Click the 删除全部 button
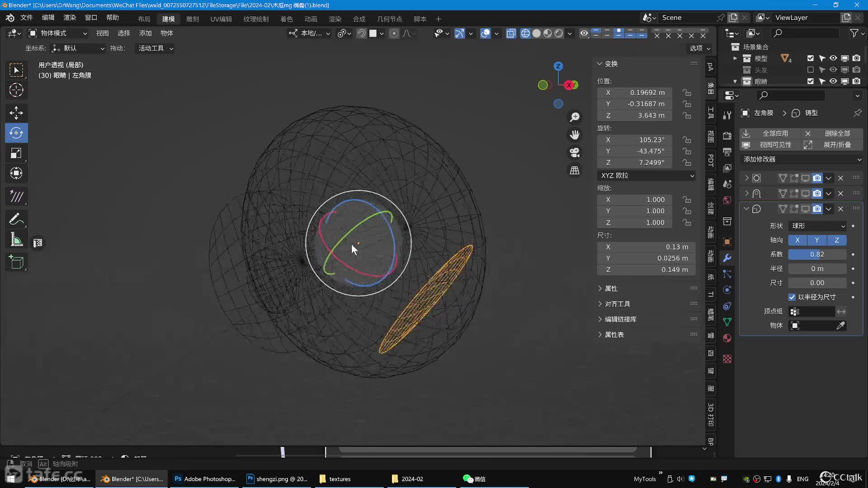Image resolution: width=868 pixels, height=488 pixels. click(x=833, y=134)
